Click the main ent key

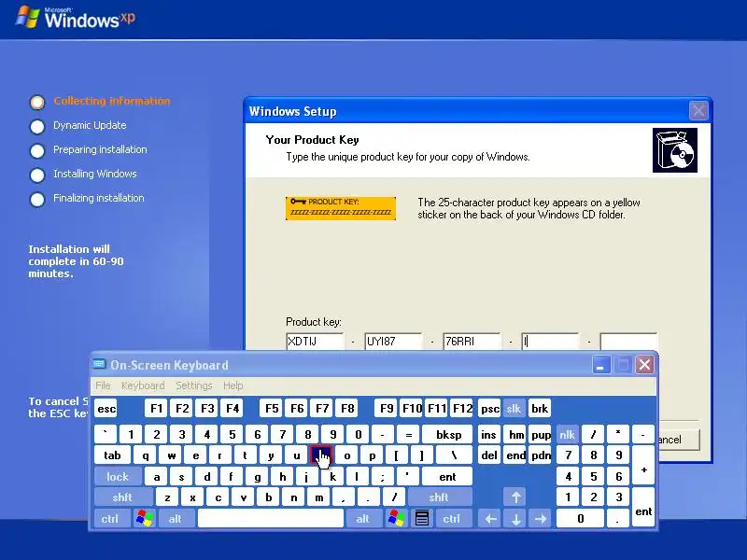[447, 476]
